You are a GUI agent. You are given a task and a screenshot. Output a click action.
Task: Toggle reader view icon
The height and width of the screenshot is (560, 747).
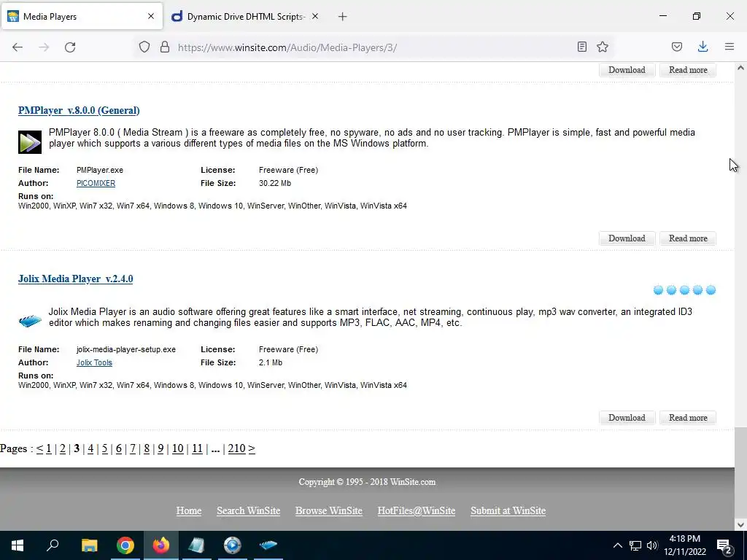coord(581,47)
